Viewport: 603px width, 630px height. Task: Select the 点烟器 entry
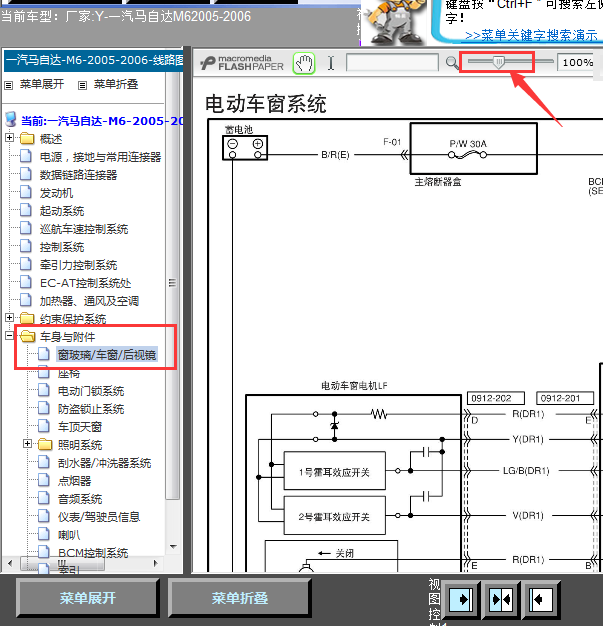(74, 481)
